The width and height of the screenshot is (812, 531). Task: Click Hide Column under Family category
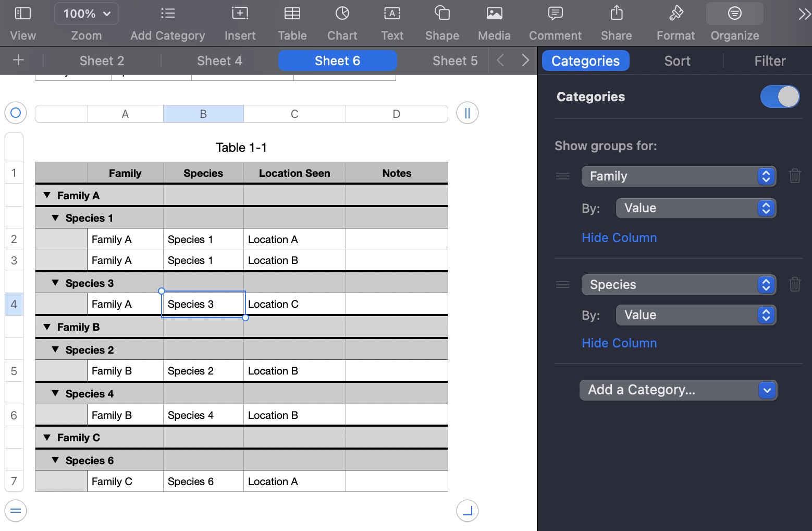click(619, 238)
